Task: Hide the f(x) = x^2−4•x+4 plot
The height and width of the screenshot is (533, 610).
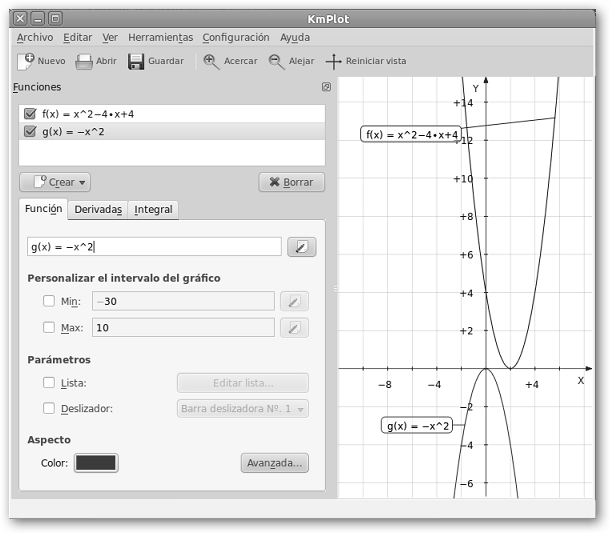Action: click(30, 114)
